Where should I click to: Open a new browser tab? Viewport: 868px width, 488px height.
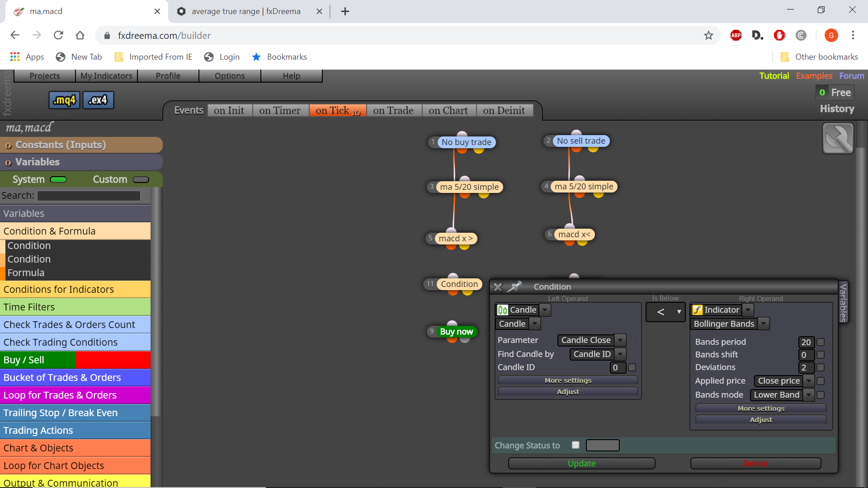pyautogui.click(x=345, y=11)
